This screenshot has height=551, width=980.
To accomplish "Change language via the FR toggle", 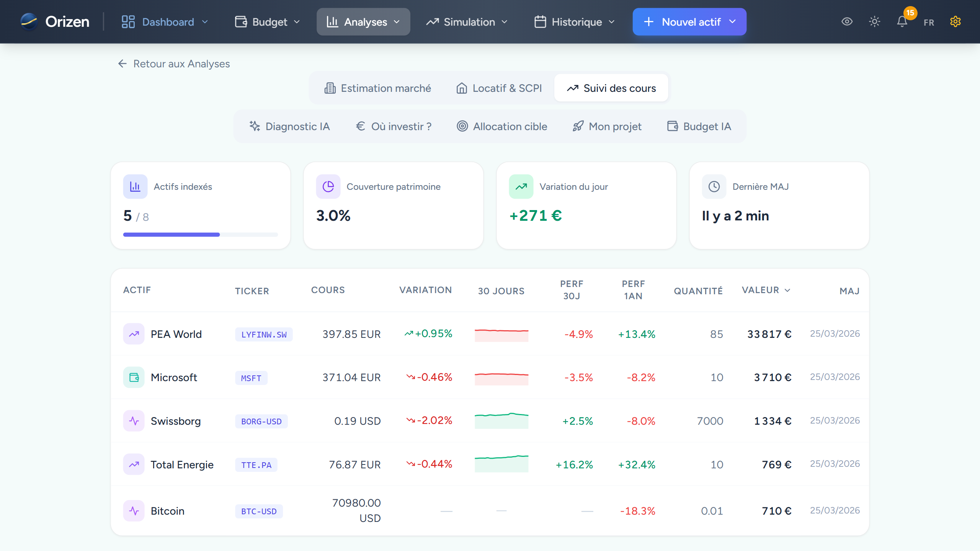I will click(x=929, y=22).
